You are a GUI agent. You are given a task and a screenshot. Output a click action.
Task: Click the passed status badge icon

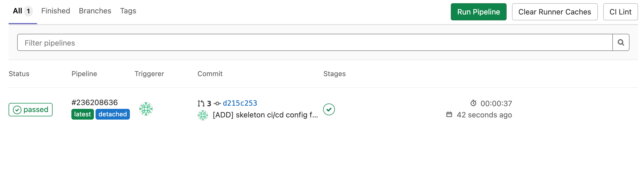click(x=17, y=109)
